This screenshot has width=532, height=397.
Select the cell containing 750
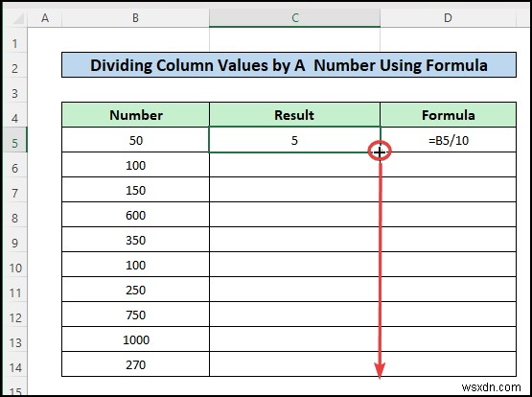tap(136, 315)
